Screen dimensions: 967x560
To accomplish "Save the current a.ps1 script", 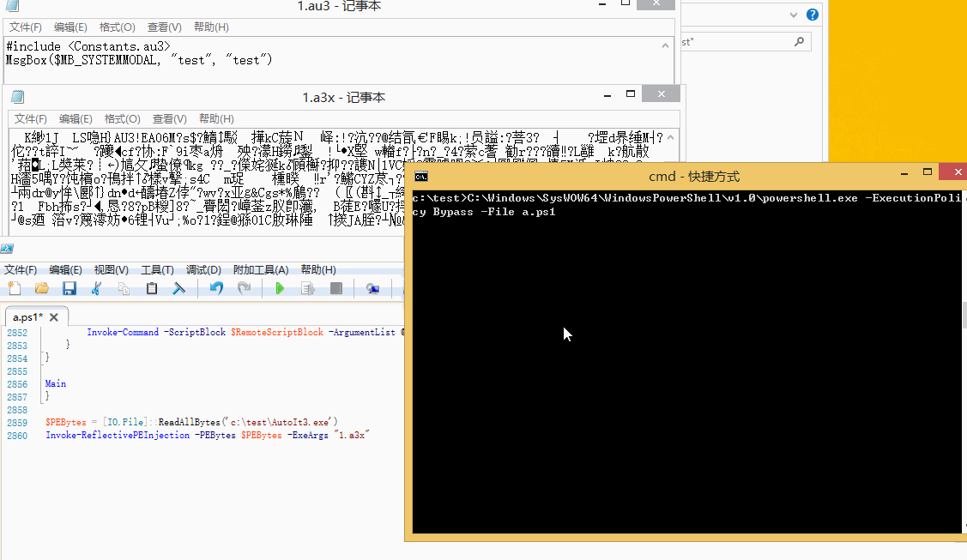I will pyautogui.click(x=70, y=288).
